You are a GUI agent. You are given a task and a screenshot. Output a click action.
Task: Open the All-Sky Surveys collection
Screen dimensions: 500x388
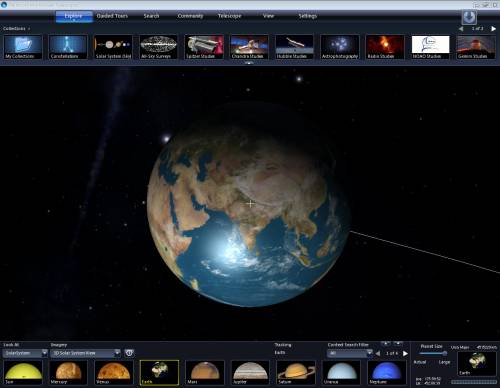click(159, 47)
